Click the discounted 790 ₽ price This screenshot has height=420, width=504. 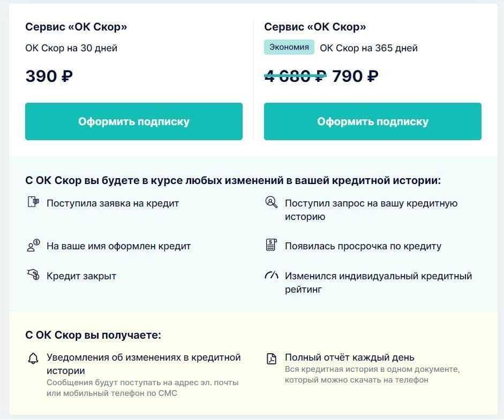(355, 76)
